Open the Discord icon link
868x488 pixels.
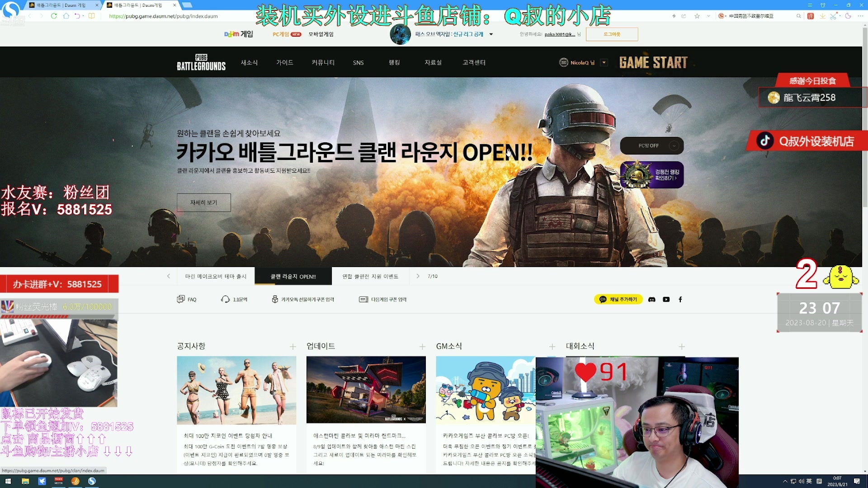651,300
